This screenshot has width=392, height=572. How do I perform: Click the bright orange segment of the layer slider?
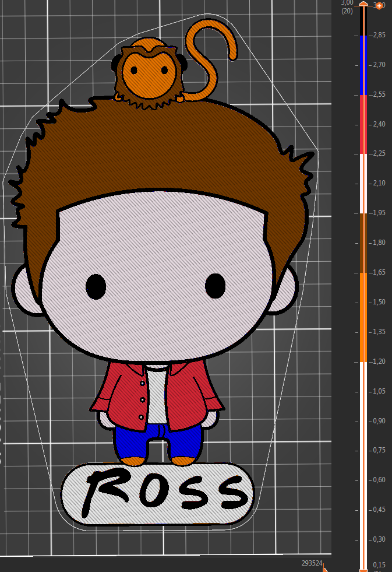pos(363,317)
